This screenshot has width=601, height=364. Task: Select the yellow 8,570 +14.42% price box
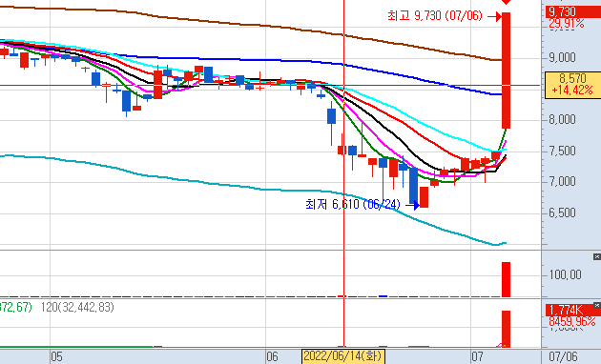[572, 85]
